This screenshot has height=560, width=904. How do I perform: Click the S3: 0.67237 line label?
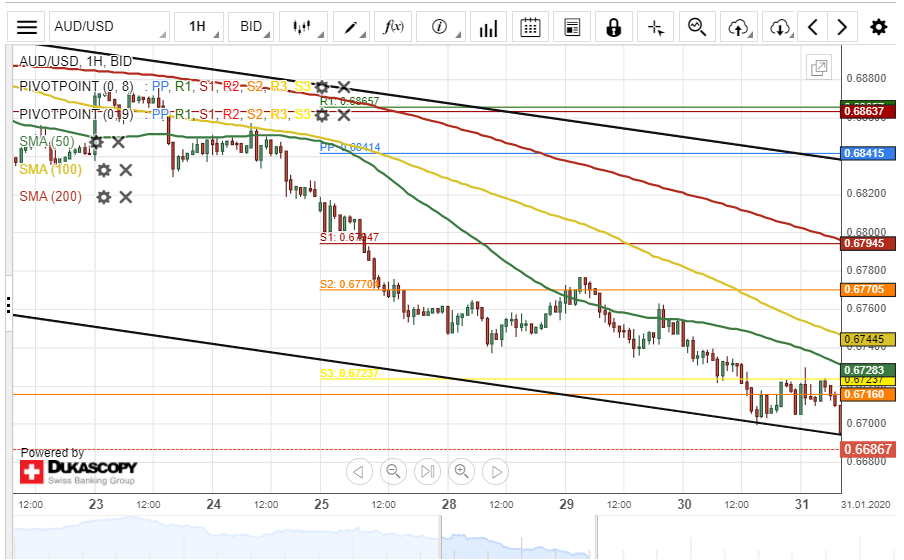pos(349,373)
